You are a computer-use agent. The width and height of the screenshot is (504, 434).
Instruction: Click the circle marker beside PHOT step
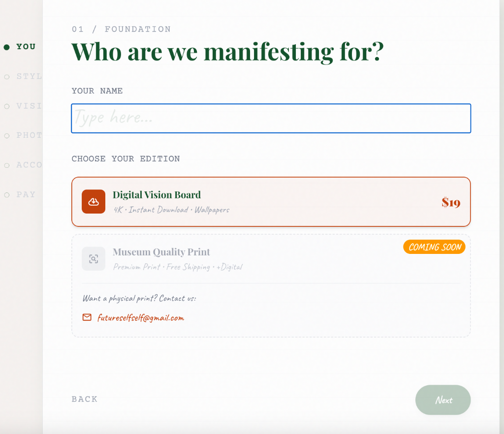[7, 136]
